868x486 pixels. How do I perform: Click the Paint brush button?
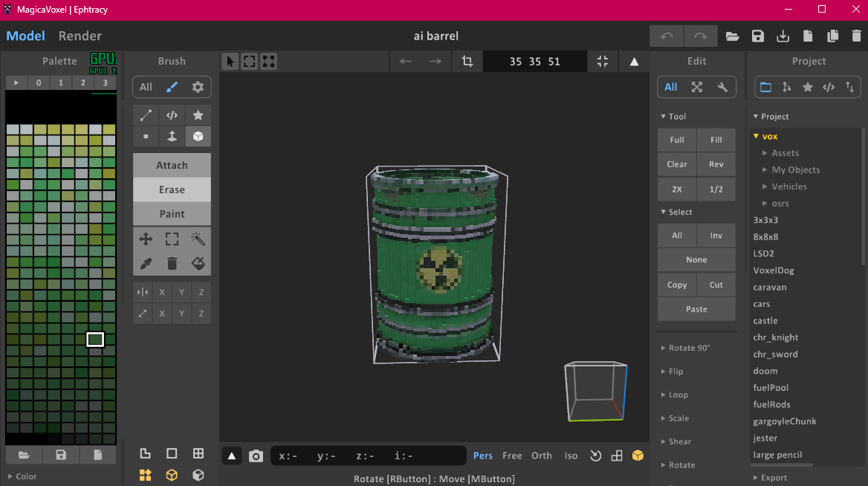(x=172, y=214)
